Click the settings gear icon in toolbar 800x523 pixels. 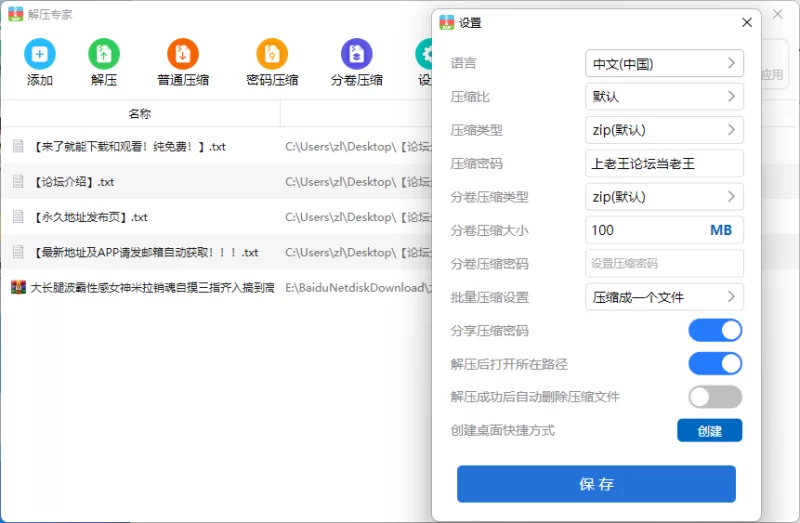(426, 54)
